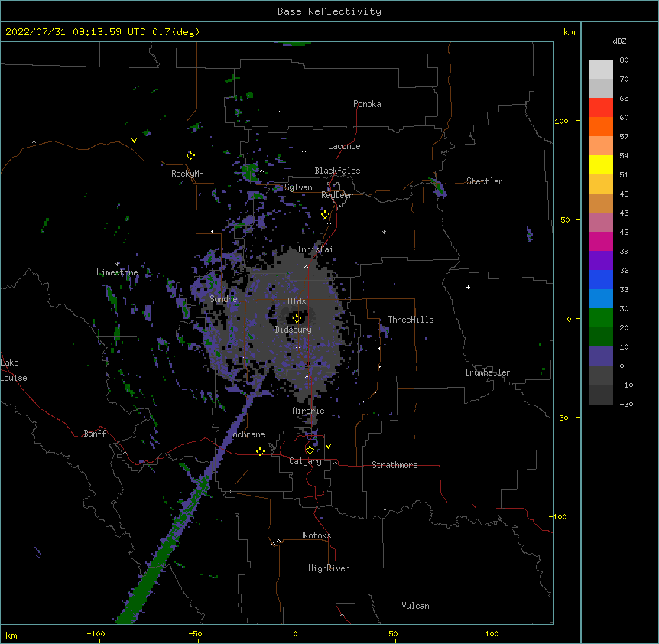The width and height of the screenshot is (659, 644).
Task: Pick the bright green 30-20 dBZ swatch
Action: point(601,318)
